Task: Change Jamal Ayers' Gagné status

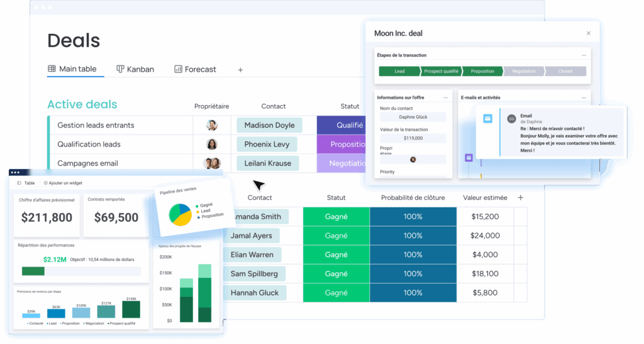Action: click(x=336, y=236)
